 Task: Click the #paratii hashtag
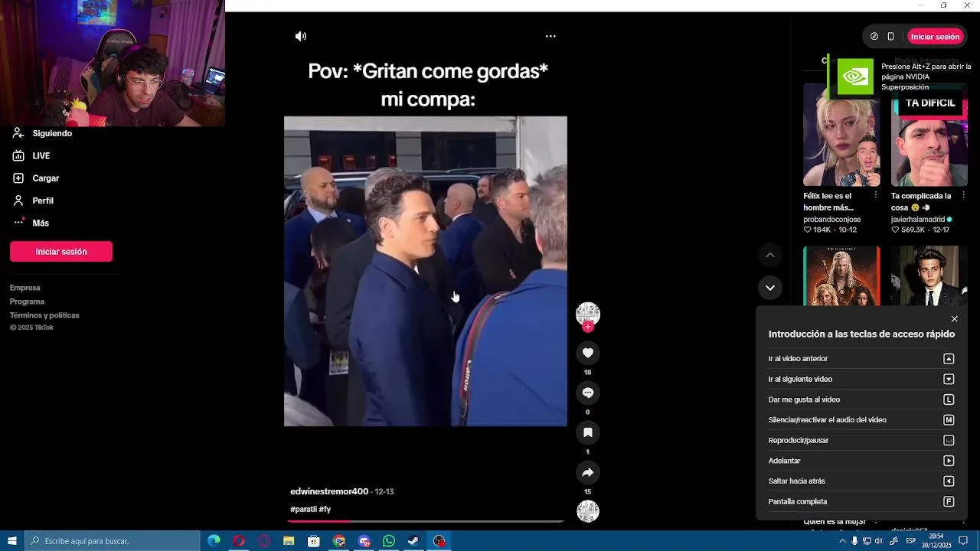pyautogui.click(x=303, y=509)
